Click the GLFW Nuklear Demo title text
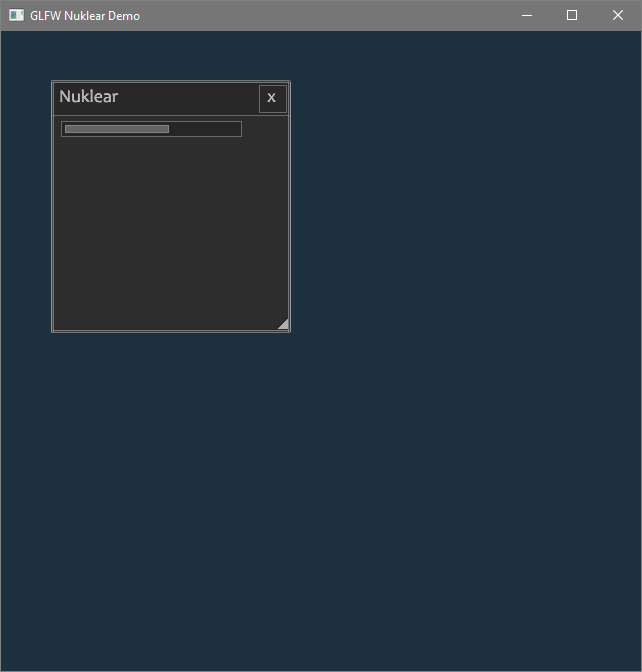642x672 pixels. coord(85,16)
